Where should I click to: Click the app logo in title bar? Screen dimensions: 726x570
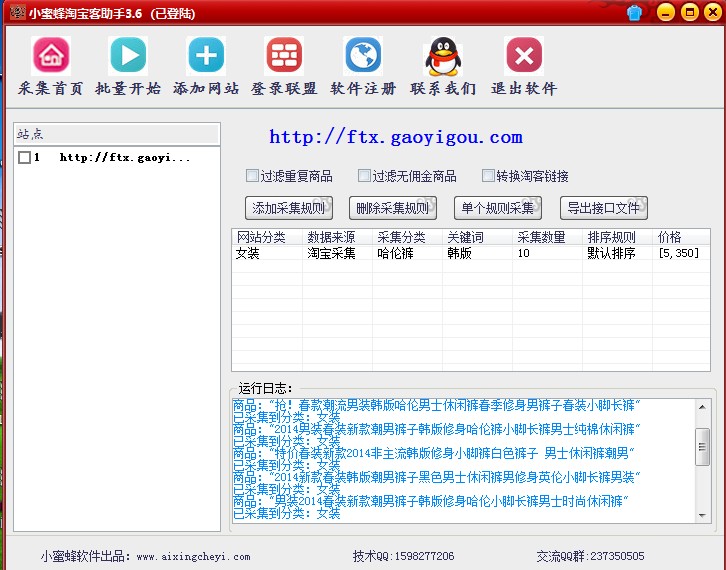(x=17, y=12)
